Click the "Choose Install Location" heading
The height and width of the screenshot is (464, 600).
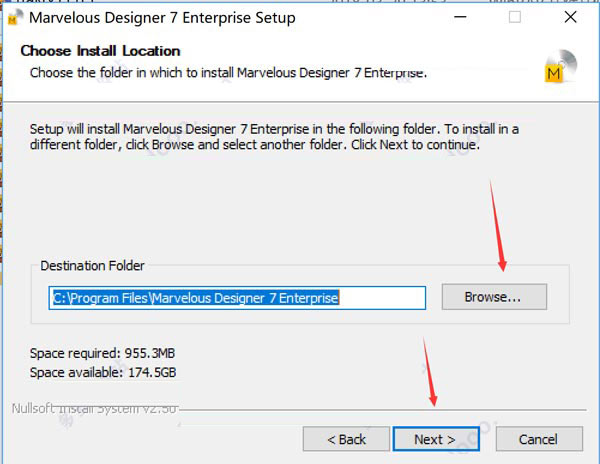[100, 51]
